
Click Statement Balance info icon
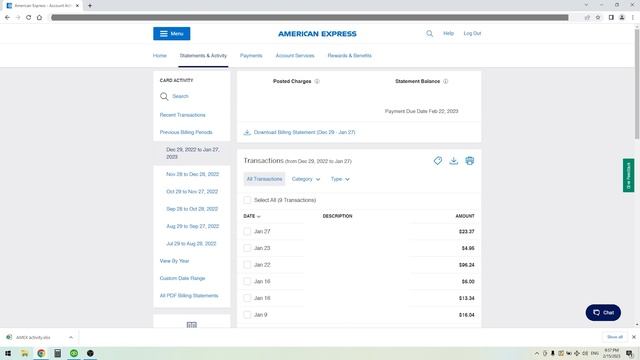[446, 81]
